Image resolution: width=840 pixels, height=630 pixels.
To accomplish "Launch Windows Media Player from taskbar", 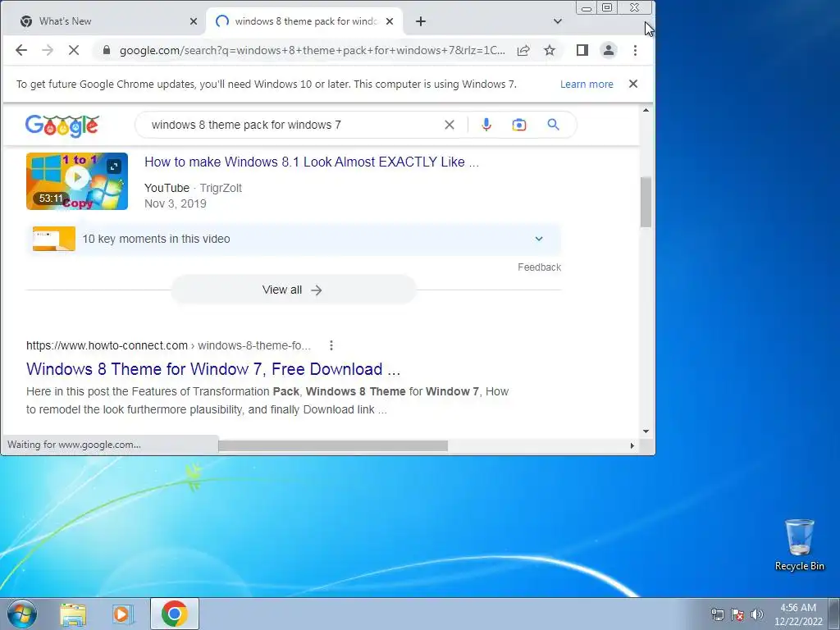I will [x=123, y=614].
